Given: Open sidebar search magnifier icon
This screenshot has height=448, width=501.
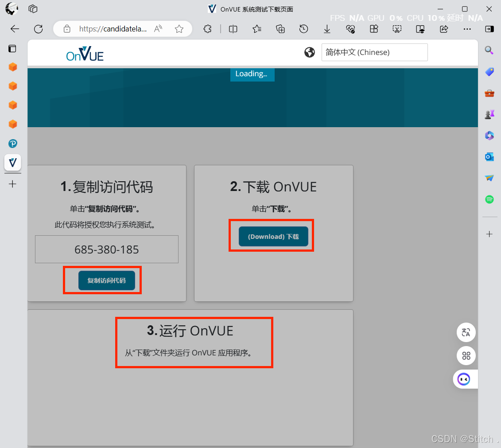Looking at the screenshot, I should pos(489,50).
